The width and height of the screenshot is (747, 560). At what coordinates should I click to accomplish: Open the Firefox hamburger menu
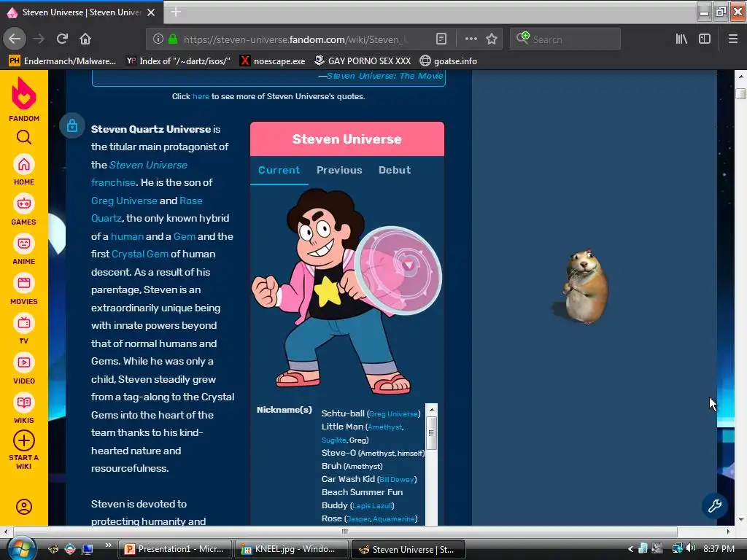pos(733,39)
